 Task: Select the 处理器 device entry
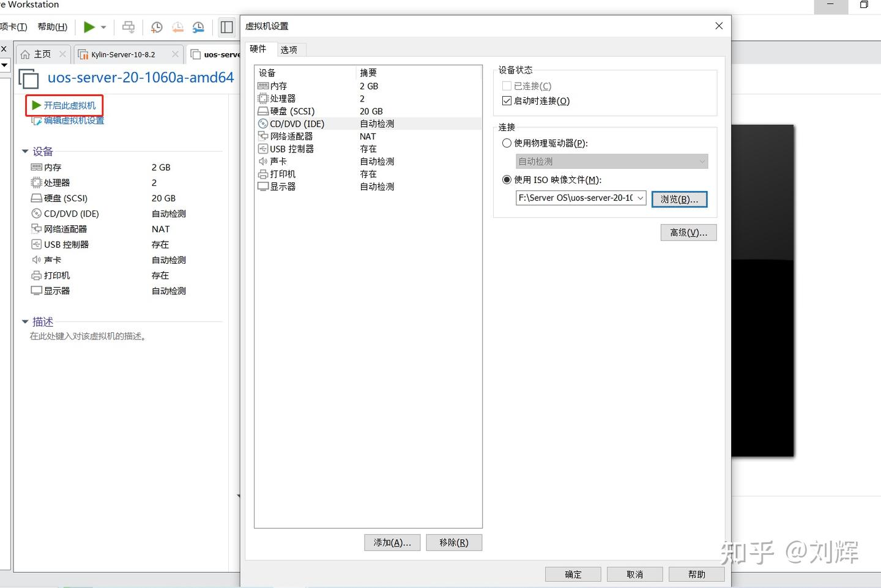pos(281,98)
